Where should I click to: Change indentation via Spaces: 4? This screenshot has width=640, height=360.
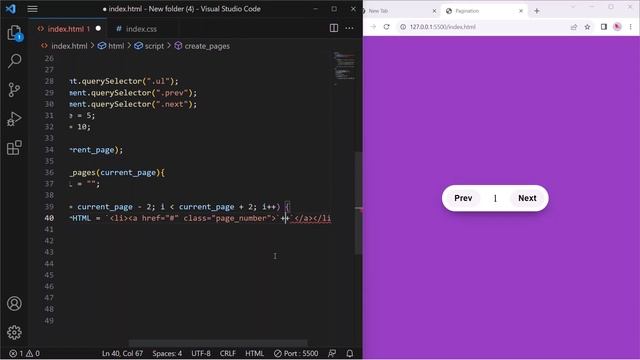click(x=167, y=353)
